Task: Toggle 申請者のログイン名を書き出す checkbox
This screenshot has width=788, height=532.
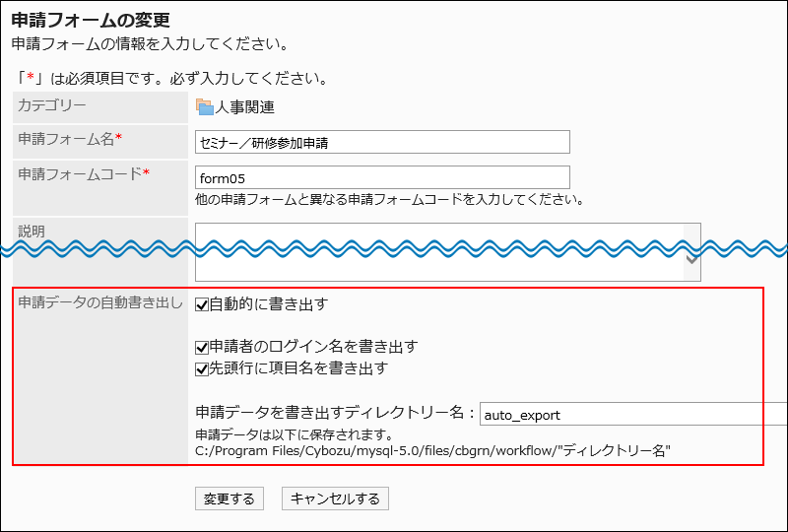Action: pyautogui.click(x=202, y=348)
